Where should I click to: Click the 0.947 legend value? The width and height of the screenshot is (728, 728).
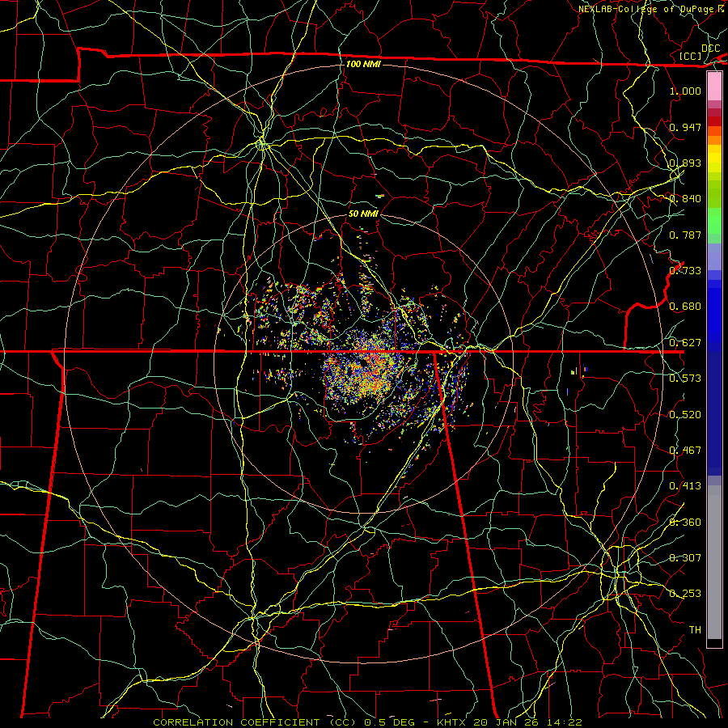pyautogui.click(x=685, y=127)
